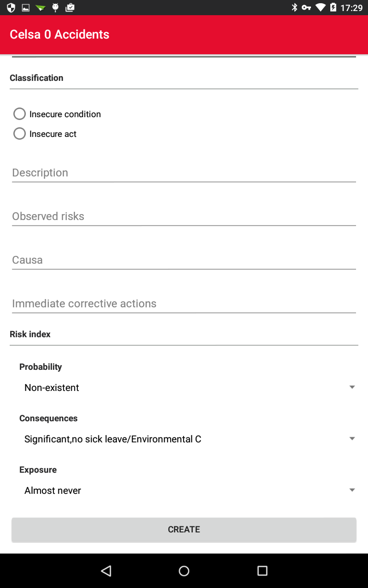
Task: Open recent apps with square button
Action: coord(262,571)
